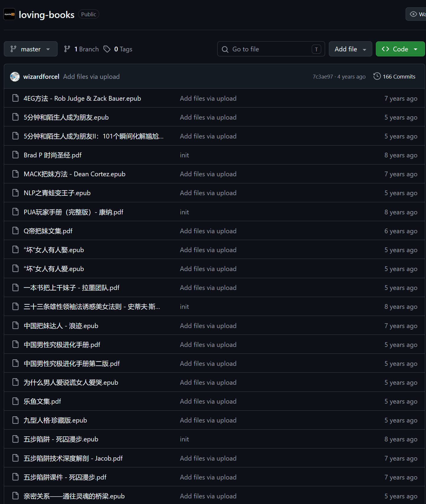
Task: View the 166 Commits history
Action: (x=394, y=76)
